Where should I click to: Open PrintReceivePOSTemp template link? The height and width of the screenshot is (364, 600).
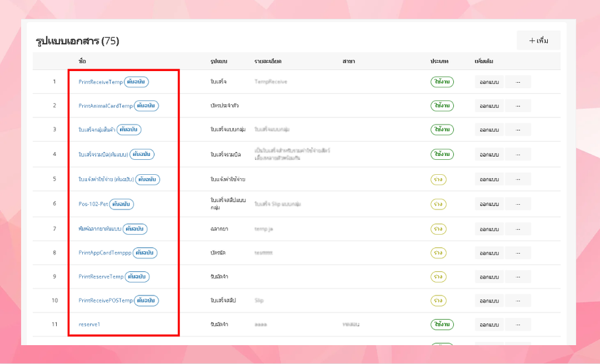tap(105, 301)
